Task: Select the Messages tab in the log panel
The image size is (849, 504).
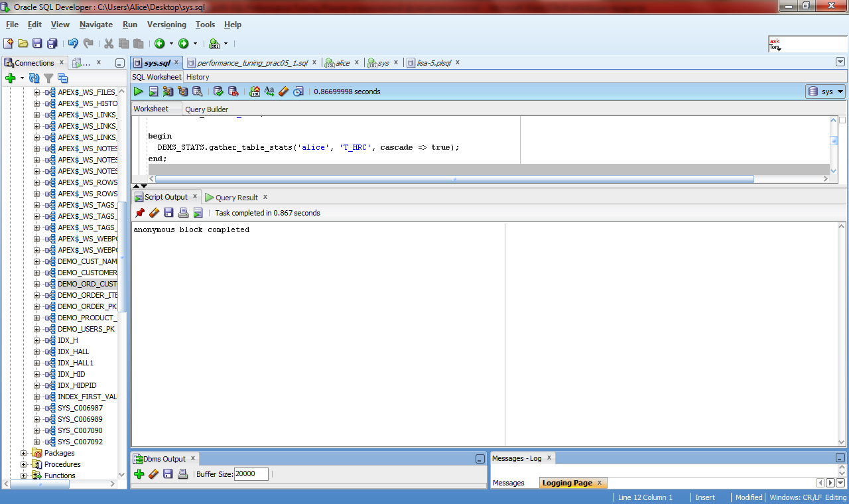Action: click(509, 483)
